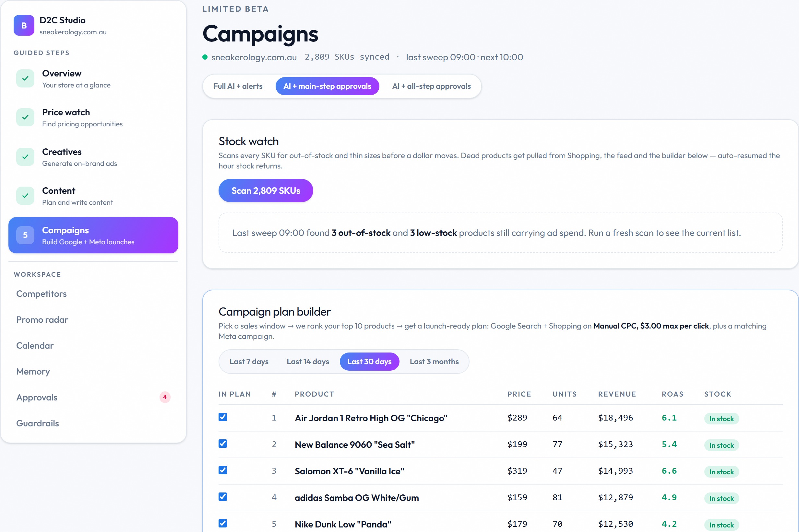799x532 pixels.
Task: Switch to AI + all-step approvals mode
Action: point(431,86)
